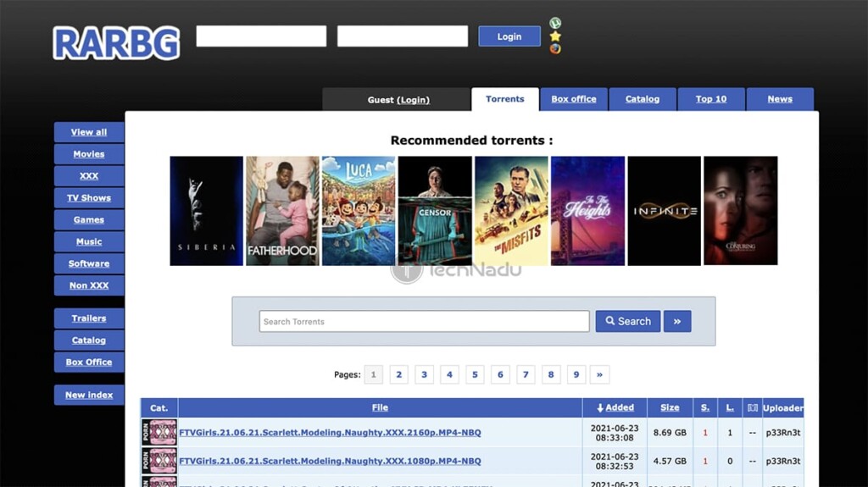Image resolution: width=868 pixels, height=487 pixels.
Task: Click the 8.69 GB size cell
Action: (x=670, y=433)
